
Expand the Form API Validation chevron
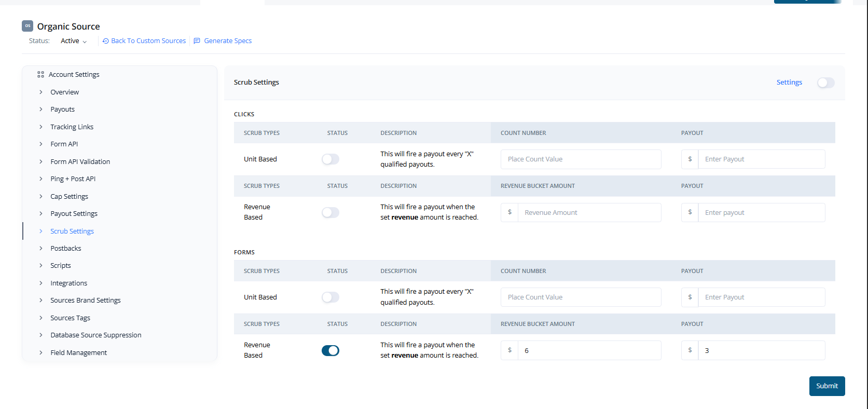click(41, 161)
